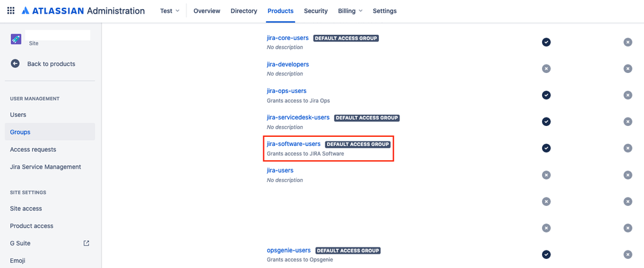
Task: Open the jira-core-users group link
Action: [288, 38]
